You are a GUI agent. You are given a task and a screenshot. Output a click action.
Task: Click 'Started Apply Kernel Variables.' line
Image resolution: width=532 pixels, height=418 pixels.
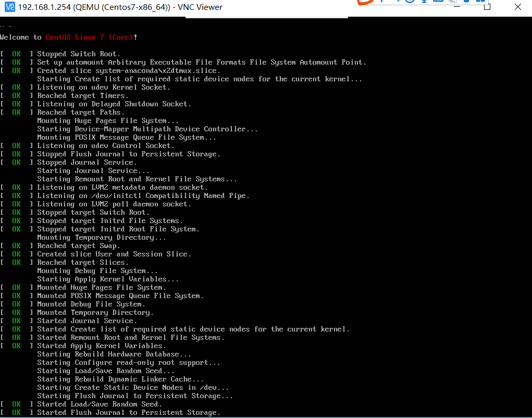pos(102,346)
